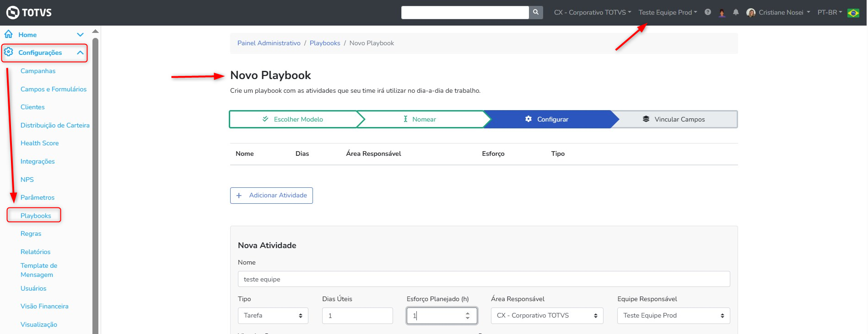The image size is (868, 334).
Task: Go to the Escolher Modelo step
Action: [293, 119]
